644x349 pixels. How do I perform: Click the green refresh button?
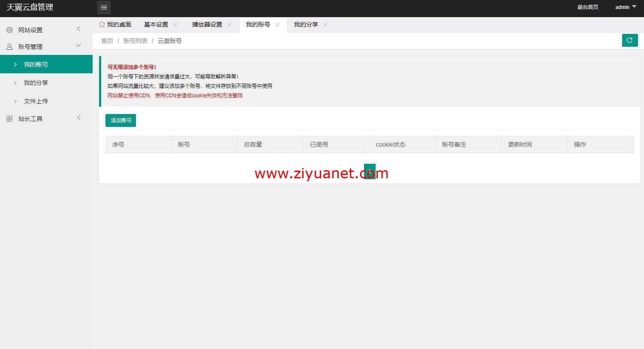pyautogui.click(x=630, y=40)
